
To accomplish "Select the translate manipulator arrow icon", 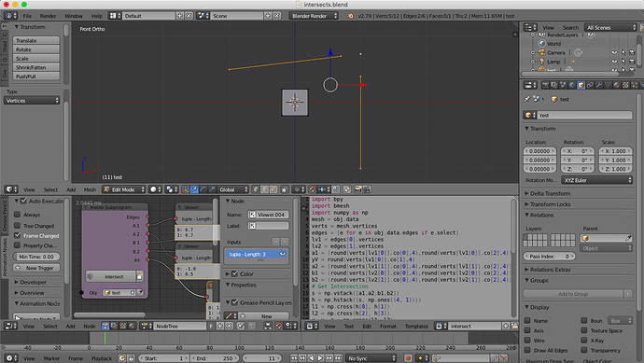I will [194, 189].
